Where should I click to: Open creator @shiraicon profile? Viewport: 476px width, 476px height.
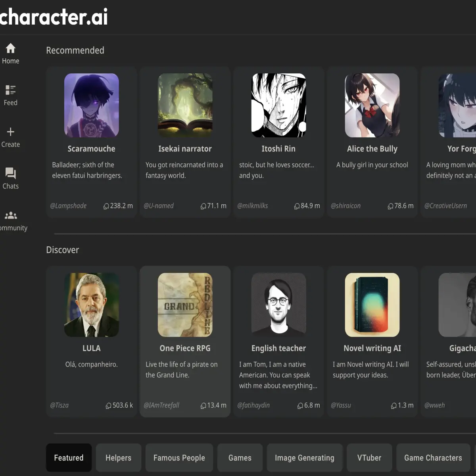pos(346,206)
